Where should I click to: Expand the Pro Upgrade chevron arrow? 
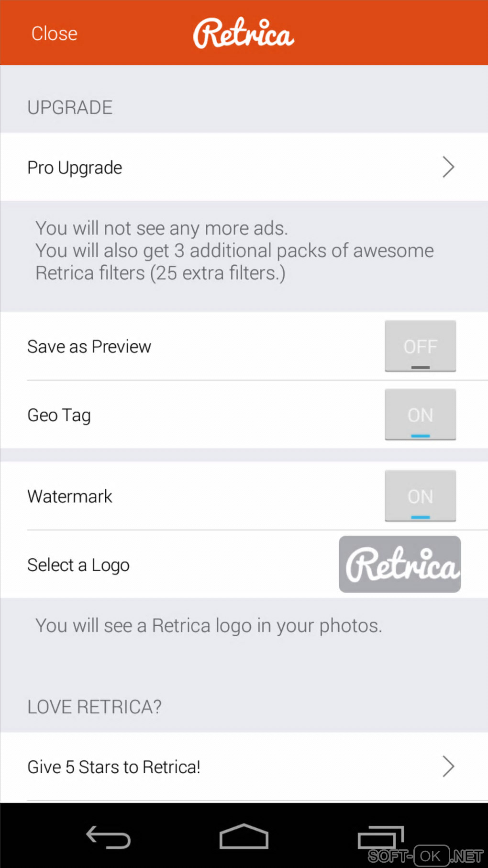448,167
